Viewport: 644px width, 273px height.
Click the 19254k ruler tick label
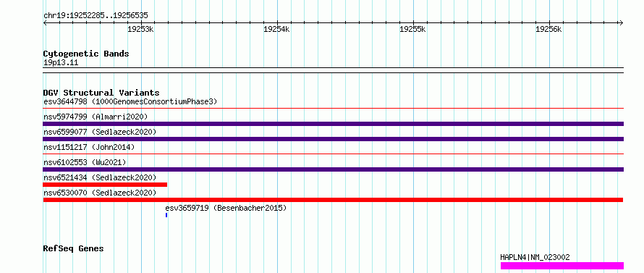coord(276,29)
